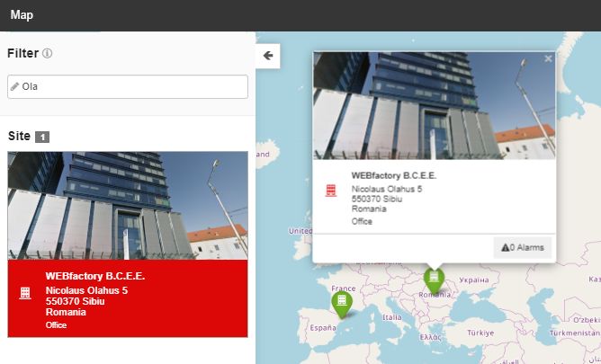601x364 pixels.
Task: Click the Nicolaus Olahus 5 address in the popup
Action: click(387, 189)
